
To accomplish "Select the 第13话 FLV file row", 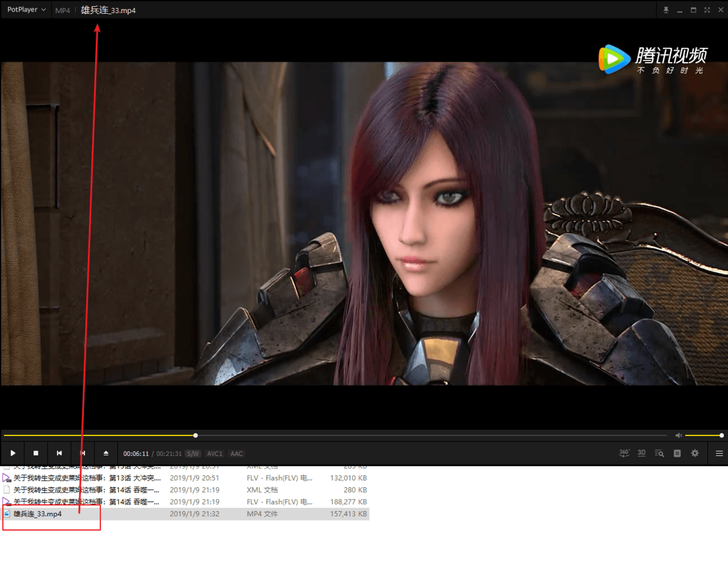I will (x=185, y=478).
